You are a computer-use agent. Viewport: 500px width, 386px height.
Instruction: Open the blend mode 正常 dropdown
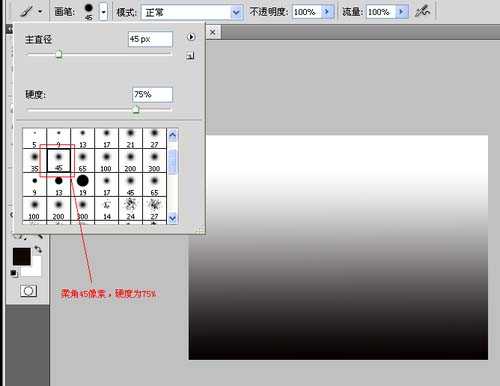192,13
